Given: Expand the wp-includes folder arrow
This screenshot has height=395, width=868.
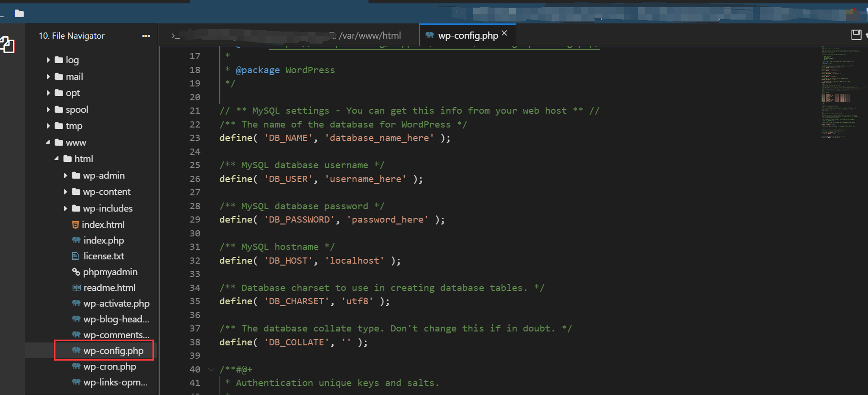Looking at the screenshot, I should [65, 209].
